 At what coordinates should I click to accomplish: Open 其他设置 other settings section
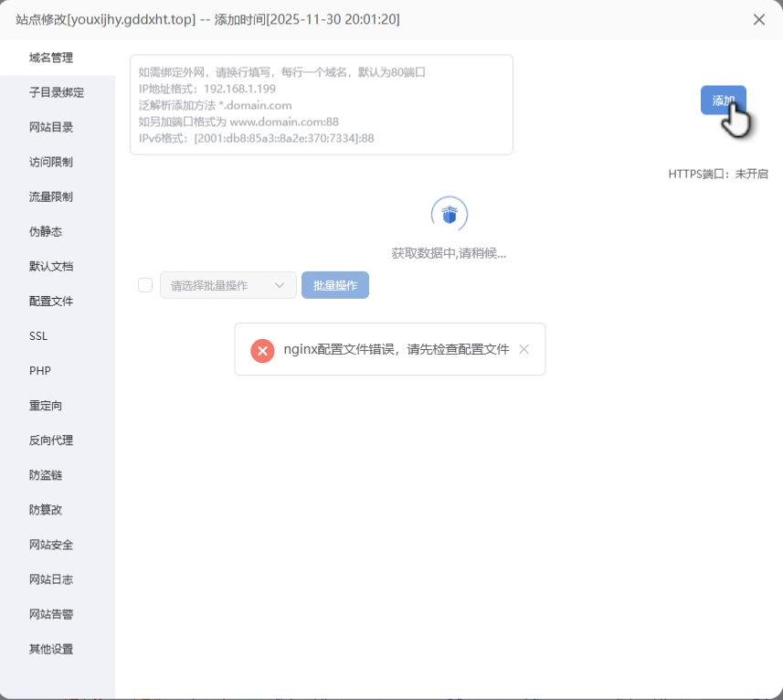(51, 649)
